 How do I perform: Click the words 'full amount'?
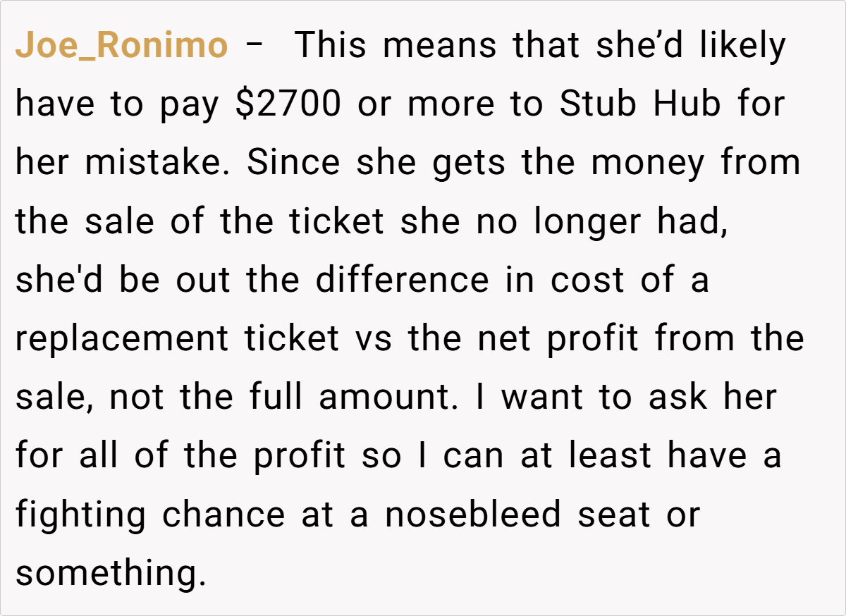(352, 398)
